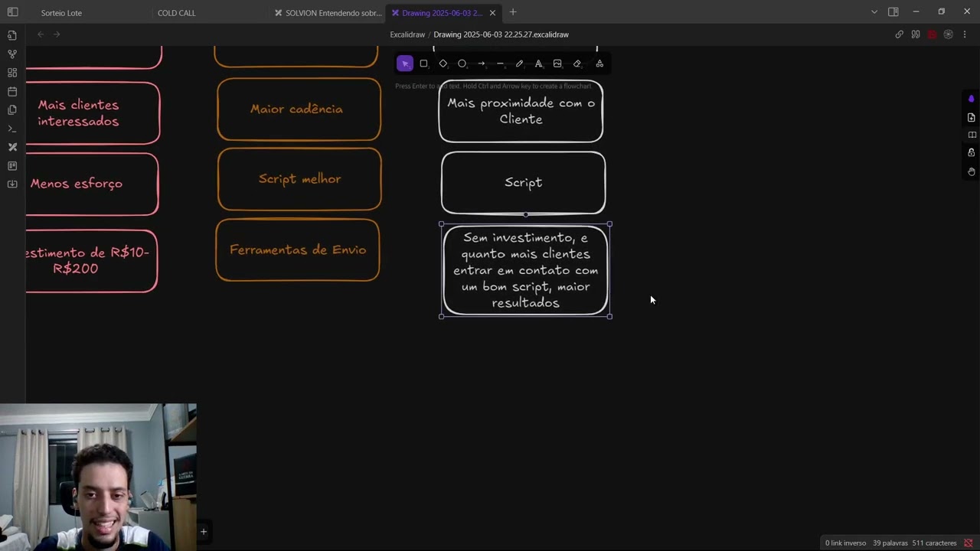
Task: Open the tab list dropdown chevron
Action: click(x=874, y=12)
